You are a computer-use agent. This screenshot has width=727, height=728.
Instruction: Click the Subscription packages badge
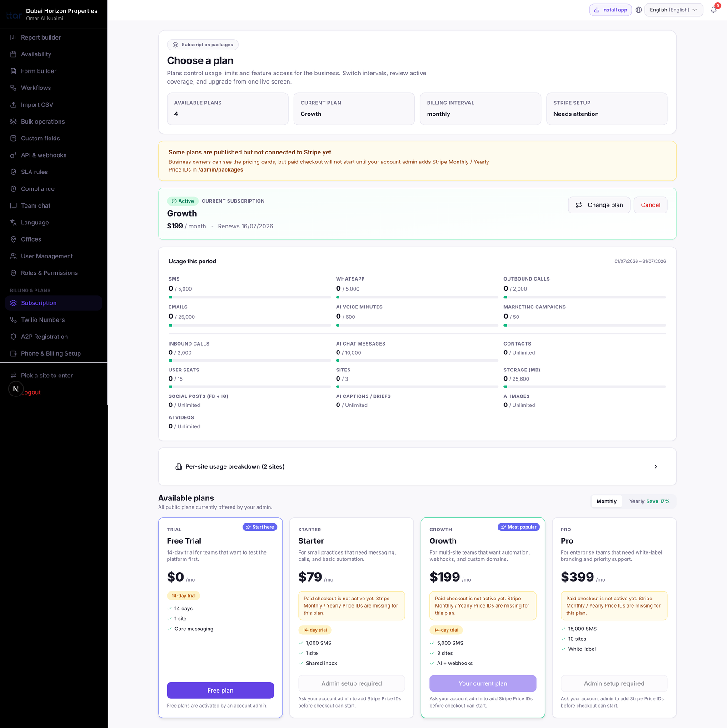[203, 45]
